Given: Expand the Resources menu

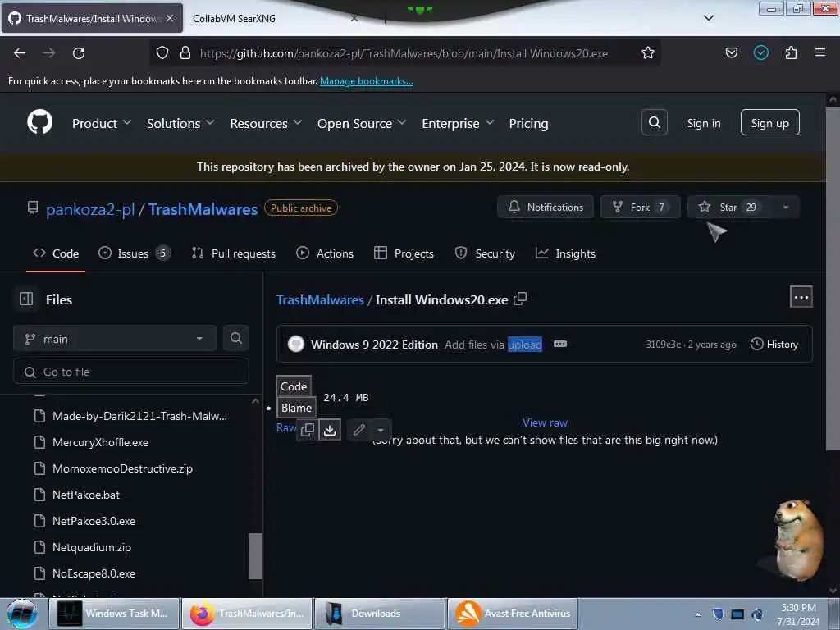Looking at the screenshot, I should (266, 124).
